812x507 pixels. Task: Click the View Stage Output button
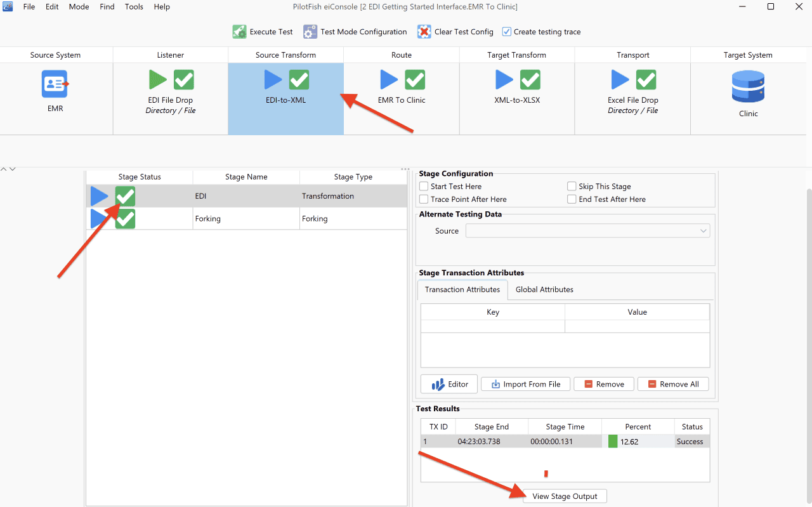tap(565, 496)
